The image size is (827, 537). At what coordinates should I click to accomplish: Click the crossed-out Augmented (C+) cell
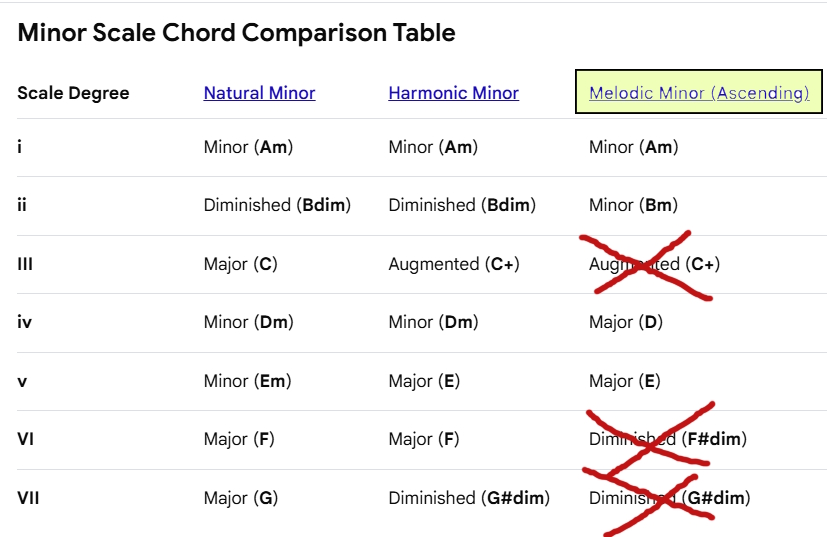[x=654, y=264]
